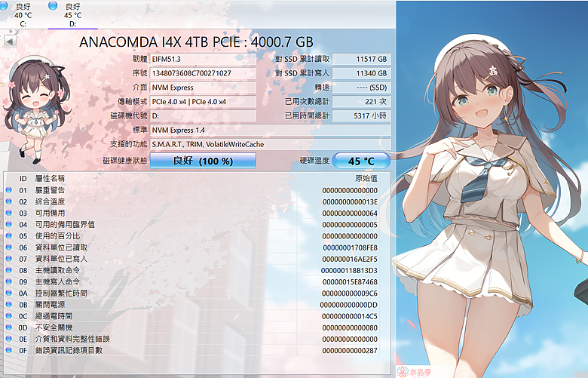
Task: Select the 資料單位已讀取 attribute name
Action: coord(61,247)
